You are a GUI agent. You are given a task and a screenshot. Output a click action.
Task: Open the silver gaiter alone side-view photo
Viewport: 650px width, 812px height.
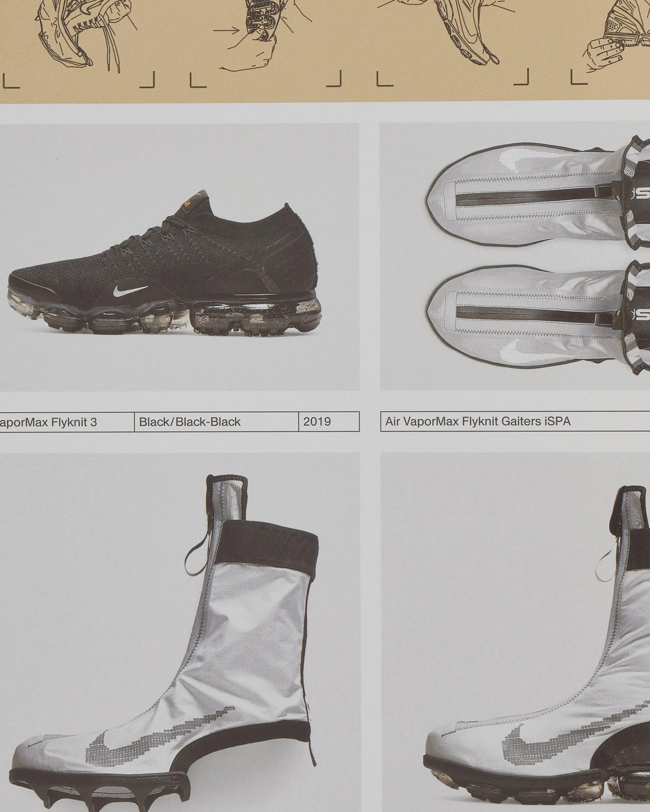[x=180, y=632]
